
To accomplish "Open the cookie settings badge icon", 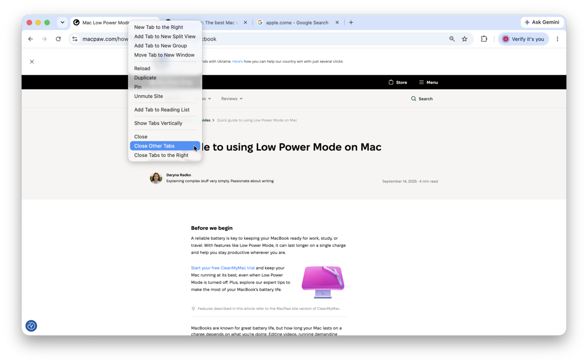I will 31,326.
